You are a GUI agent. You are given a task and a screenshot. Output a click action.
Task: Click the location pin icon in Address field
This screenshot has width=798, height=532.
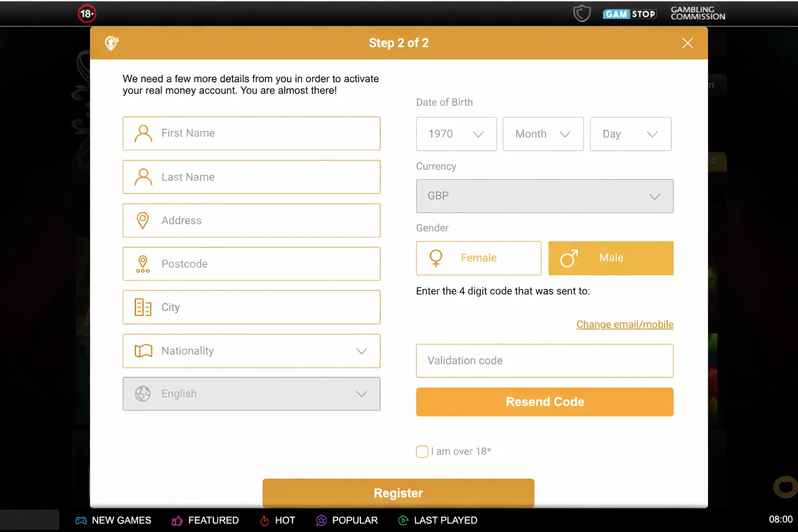pos(143,220)
